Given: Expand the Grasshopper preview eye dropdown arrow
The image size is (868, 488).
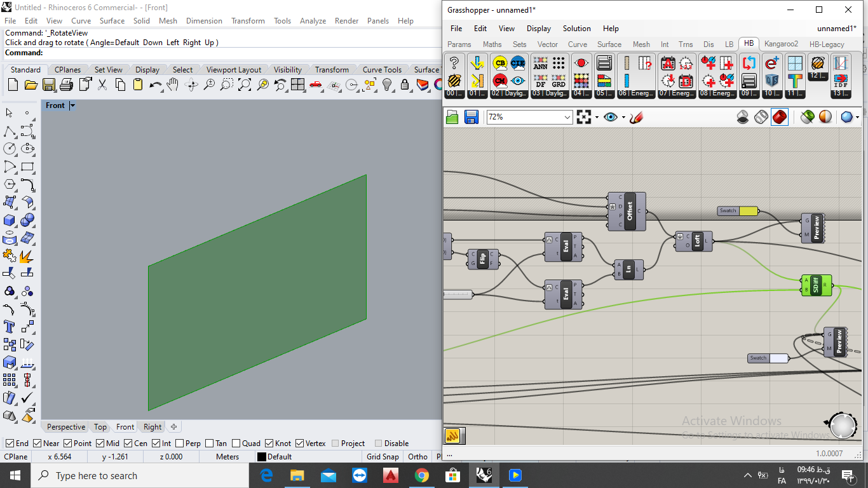Looking at the screenshot, I should [623, 117].
